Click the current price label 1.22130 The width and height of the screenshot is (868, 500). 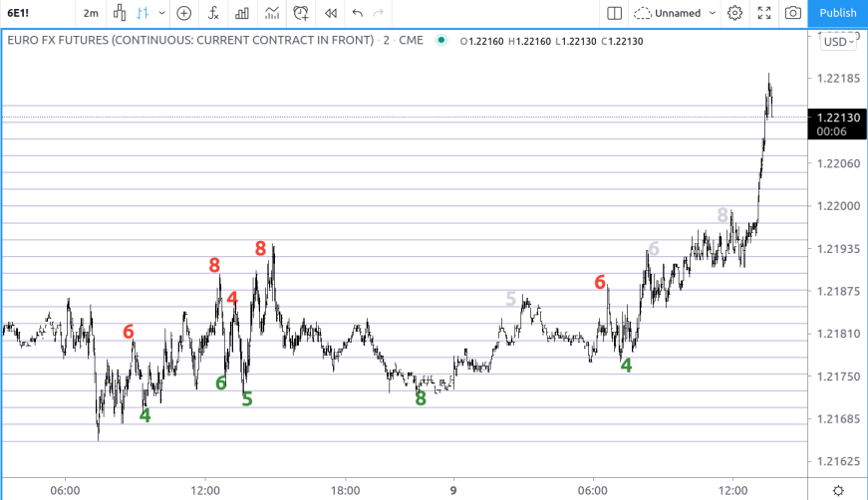coord(838,118)
